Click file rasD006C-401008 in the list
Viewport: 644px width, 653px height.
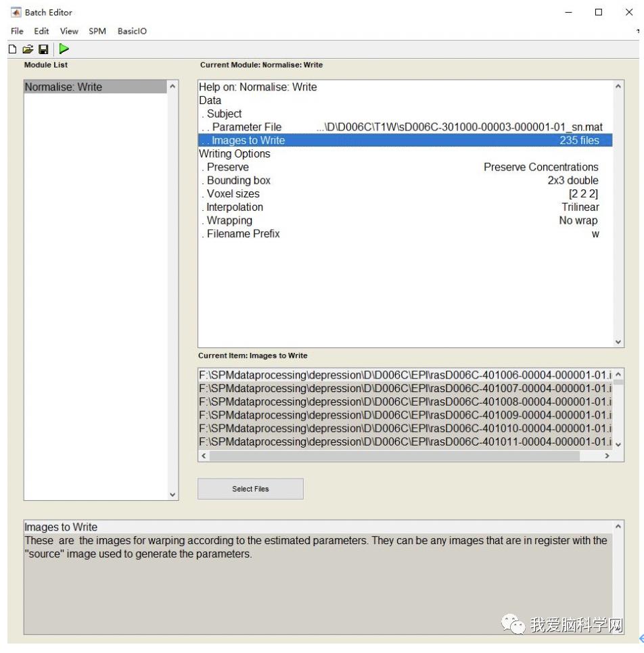[x=405, y=402]
